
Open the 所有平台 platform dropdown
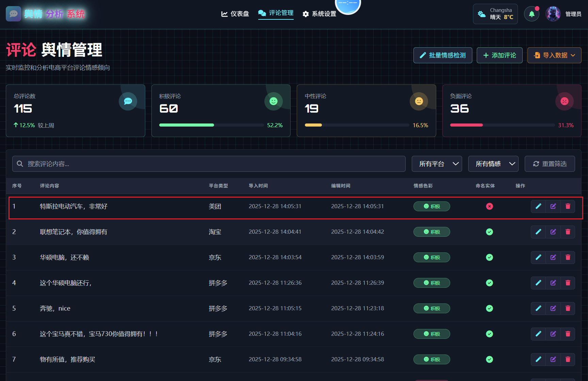(x=437, y=164)
